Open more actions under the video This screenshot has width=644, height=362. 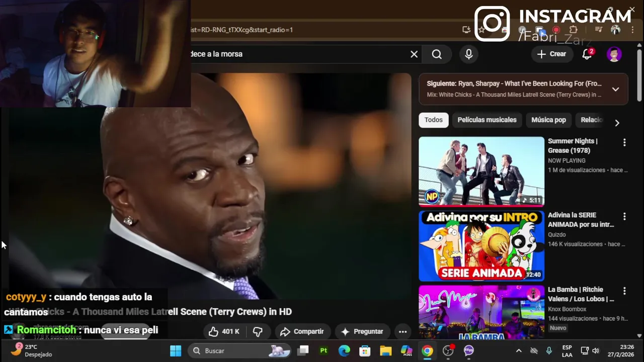point(403,331)
